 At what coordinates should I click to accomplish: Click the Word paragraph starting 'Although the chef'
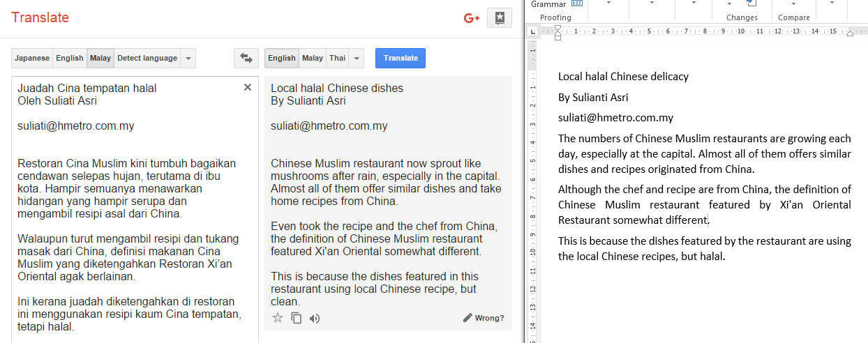[705, 204]
